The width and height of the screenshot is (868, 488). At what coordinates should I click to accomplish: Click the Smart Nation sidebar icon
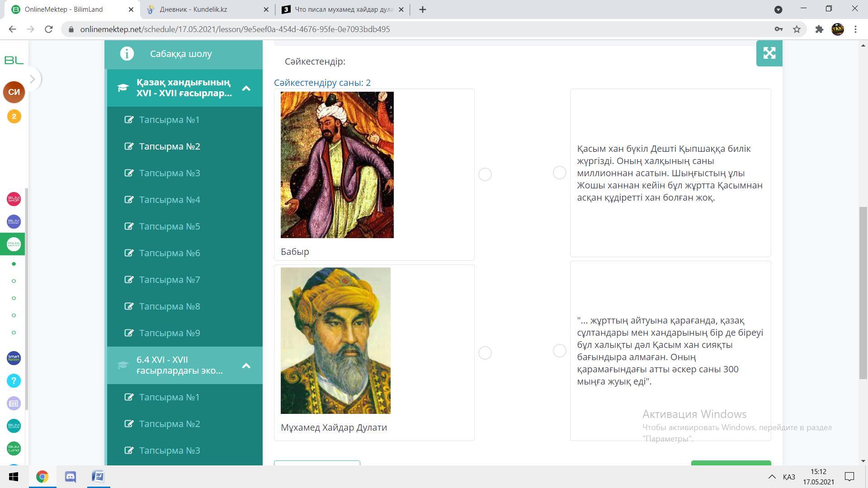coord(14,358)
